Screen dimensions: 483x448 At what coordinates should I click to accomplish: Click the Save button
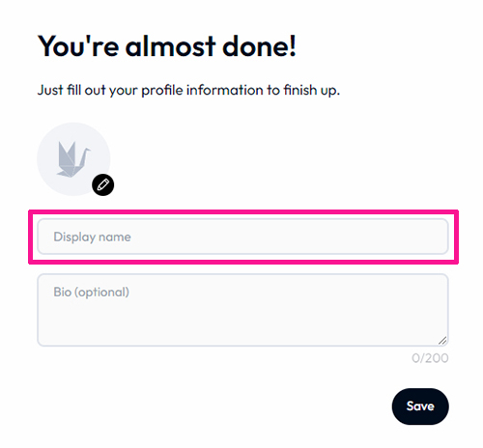click(420, 406)
